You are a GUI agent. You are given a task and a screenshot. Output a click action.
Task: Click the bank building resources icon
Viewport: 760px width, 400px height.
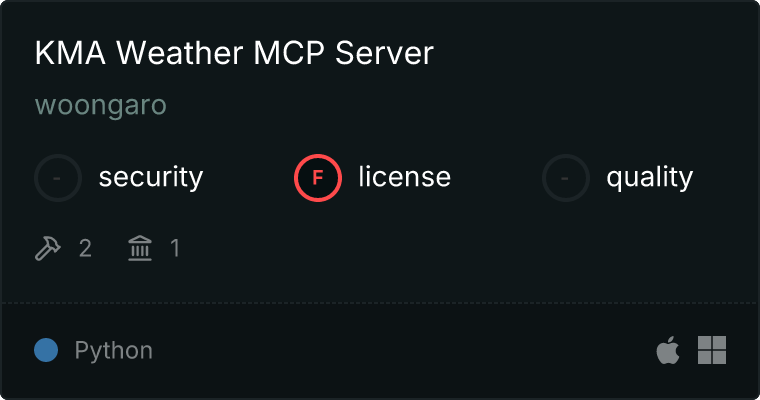[x=140, y=248]
